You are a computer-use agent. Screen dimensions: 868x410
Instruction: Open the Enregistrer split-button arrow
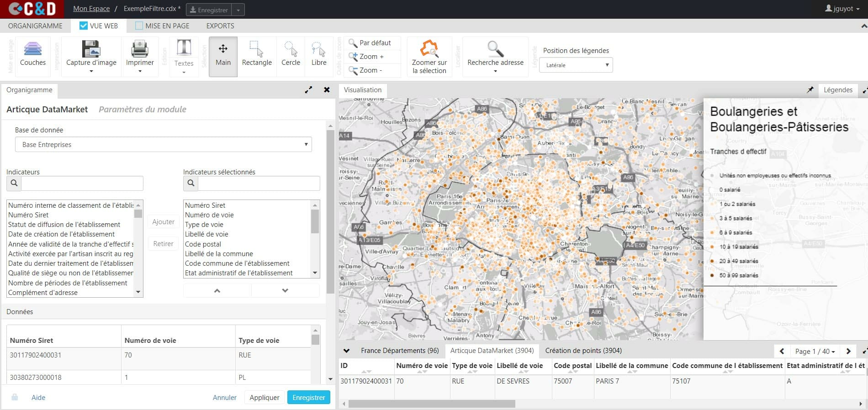point(238,10)
